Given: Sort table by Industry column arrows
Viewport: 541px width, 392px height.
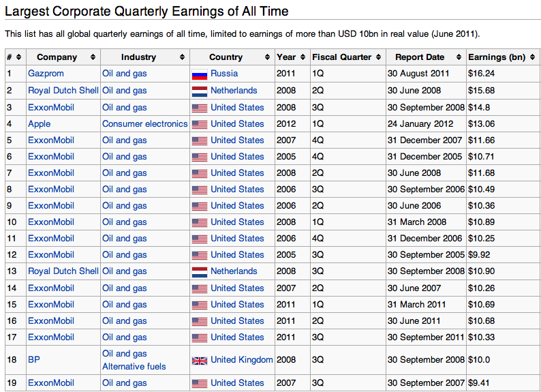Looking at the screenshot, I should 182,57.
